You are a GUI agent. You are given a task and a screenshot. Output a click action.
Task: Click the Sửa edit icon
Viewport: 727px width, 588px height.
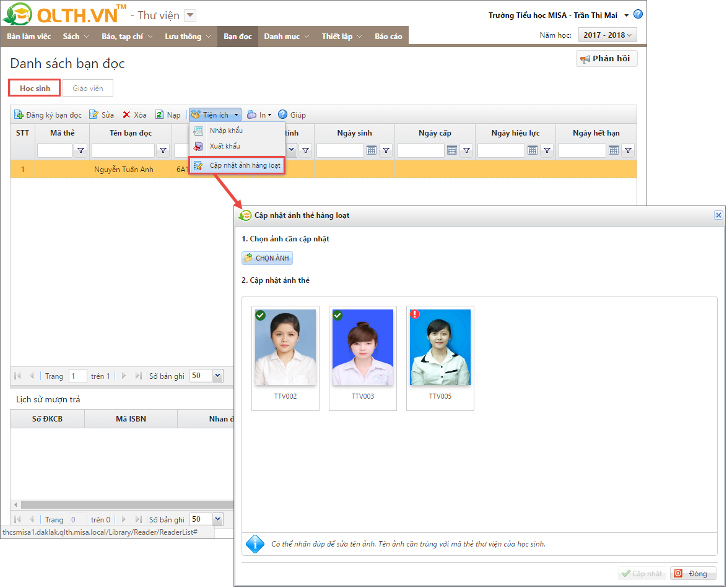coord(94,115)
